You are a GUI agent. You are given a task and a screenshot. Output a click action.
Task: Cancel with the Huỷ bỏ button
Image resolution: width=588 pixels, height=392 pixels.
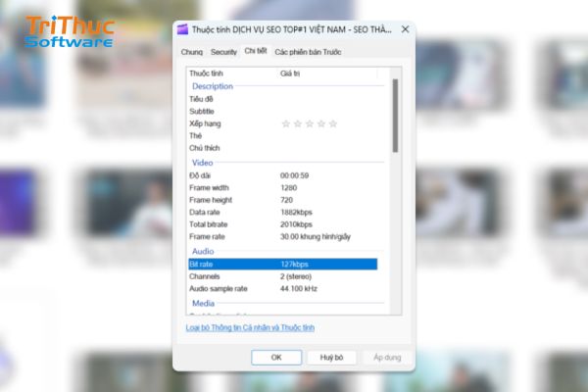[331, 357]
